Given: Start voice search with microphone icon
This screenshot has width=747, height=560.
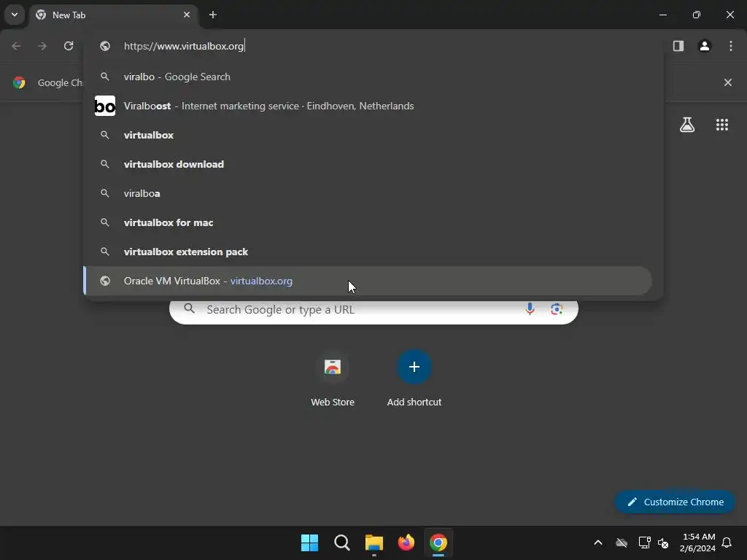Looking at the screenshot, I should point(530,309).
